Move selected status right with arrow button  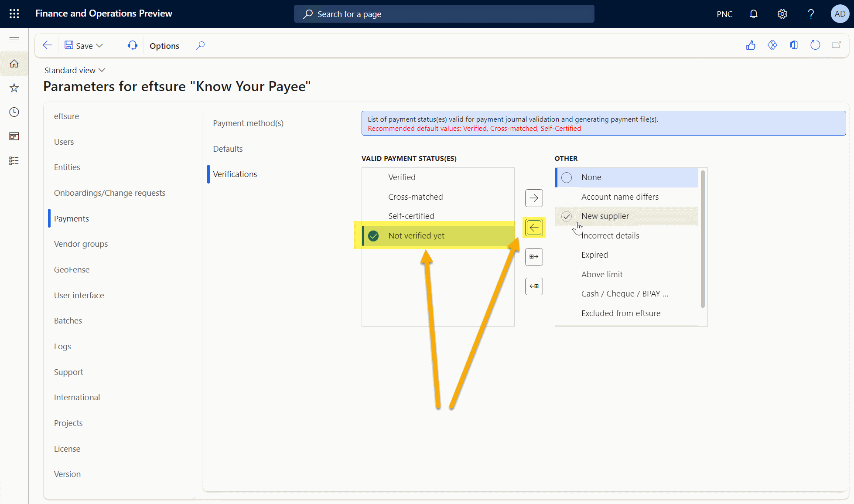pos(534,198)
